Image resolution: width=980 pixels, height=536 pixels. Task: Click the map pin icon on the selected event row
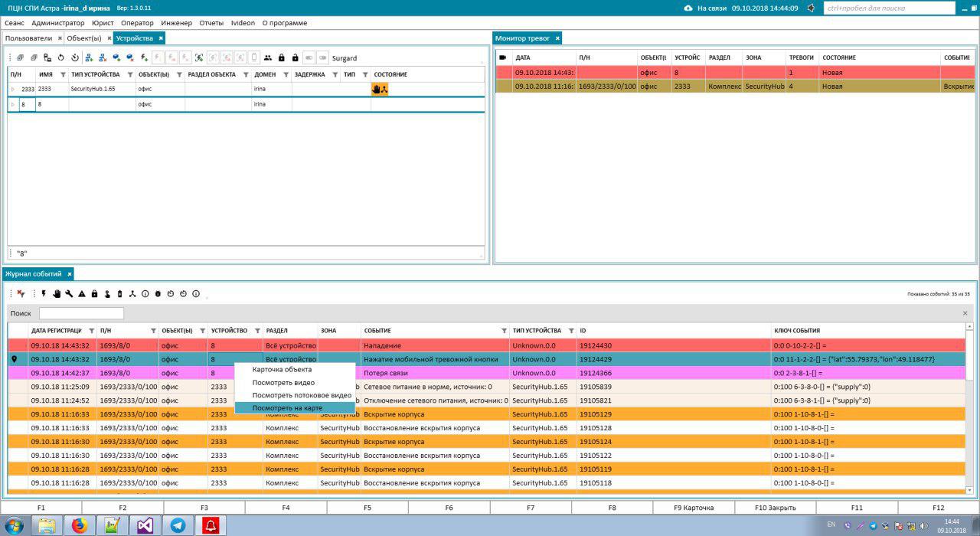pos(14,359)
